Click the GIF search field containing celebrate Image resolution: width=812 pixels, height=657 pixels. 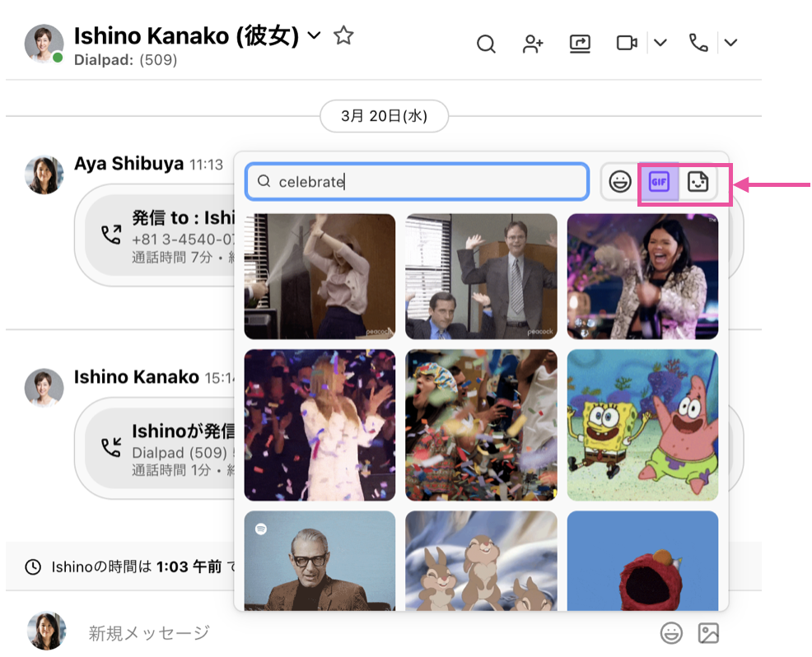tap(418, 182)
